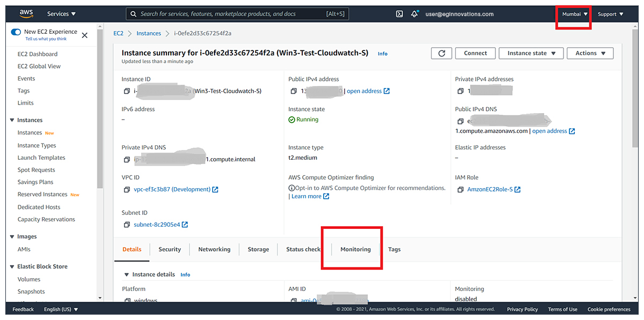Close the New EC2 Experience banner

85,35
